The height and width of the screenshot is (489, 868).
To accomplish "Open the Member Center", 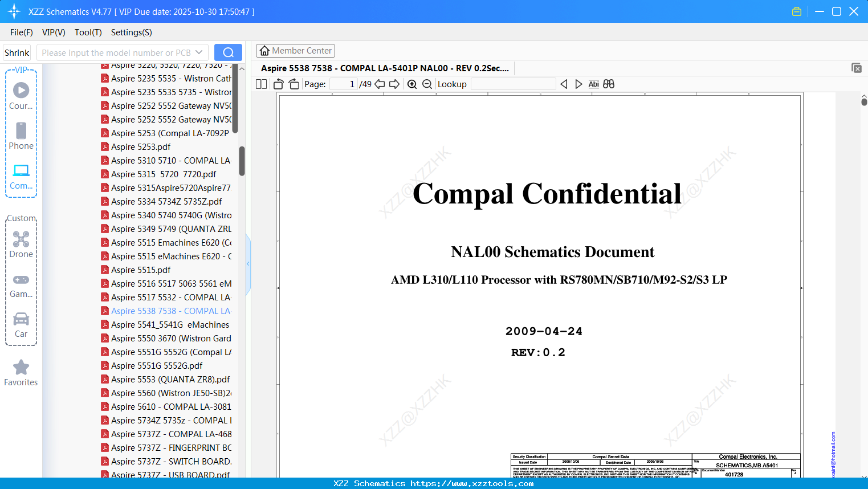I will [x=295, y=51].
